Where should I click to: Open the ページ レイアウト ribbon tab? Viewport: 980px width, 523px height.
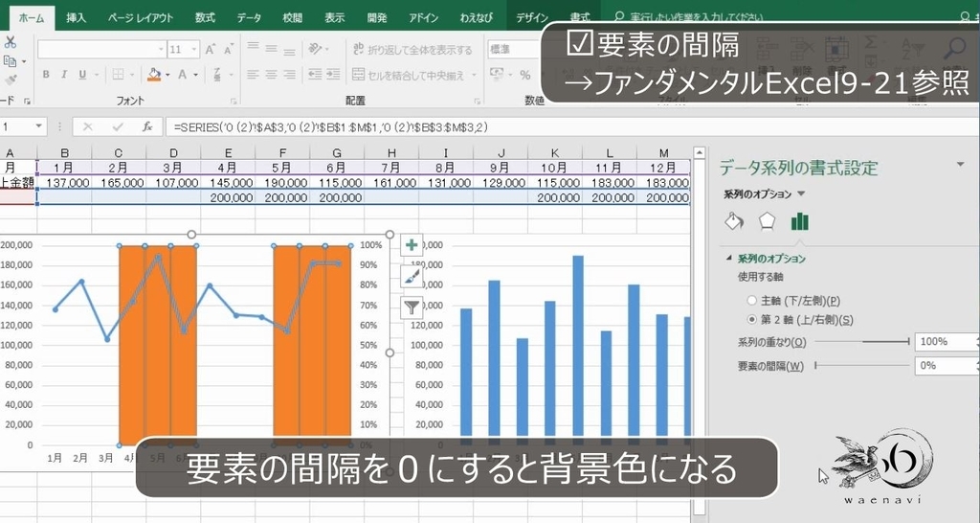141,18
